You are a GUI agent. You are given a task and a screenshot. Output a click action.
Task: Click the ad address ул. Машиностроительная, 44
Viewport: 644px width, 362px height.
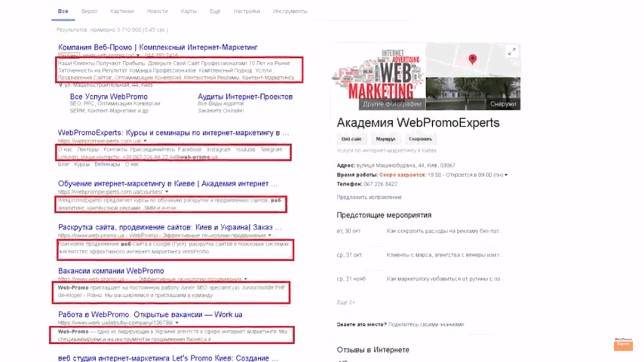point(108,85)
